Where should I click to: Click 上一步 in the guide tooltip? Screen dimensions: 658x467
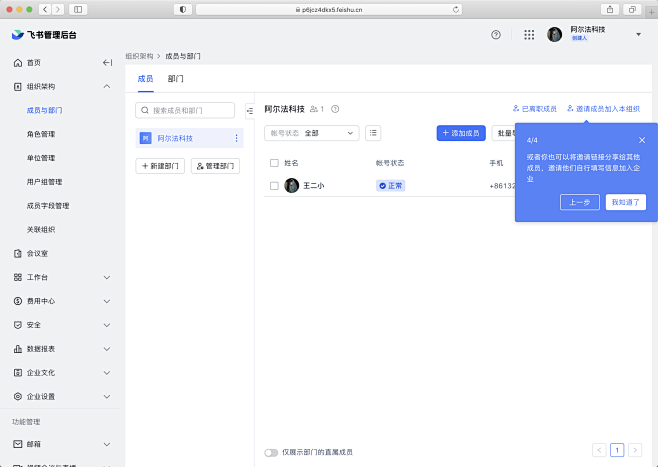coord(580,202)
